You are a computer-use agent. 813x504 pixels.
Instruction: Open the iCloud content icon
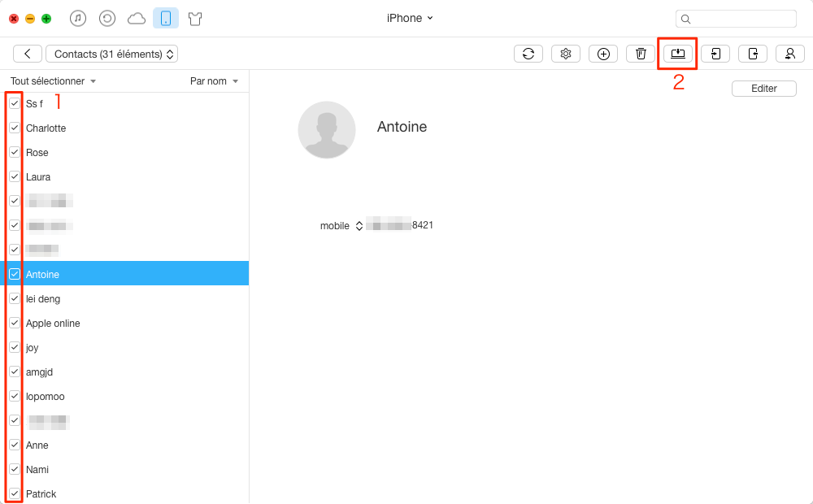coord(137,19)
